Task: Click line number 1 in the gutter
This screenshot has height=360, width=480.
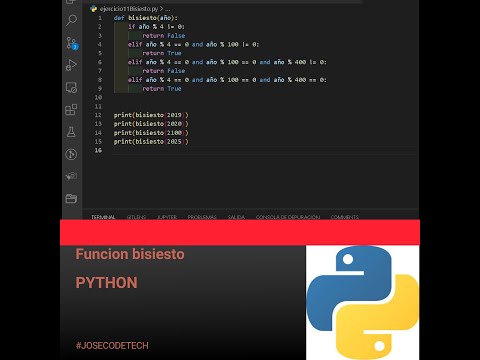Action: [x=100, y=18]
